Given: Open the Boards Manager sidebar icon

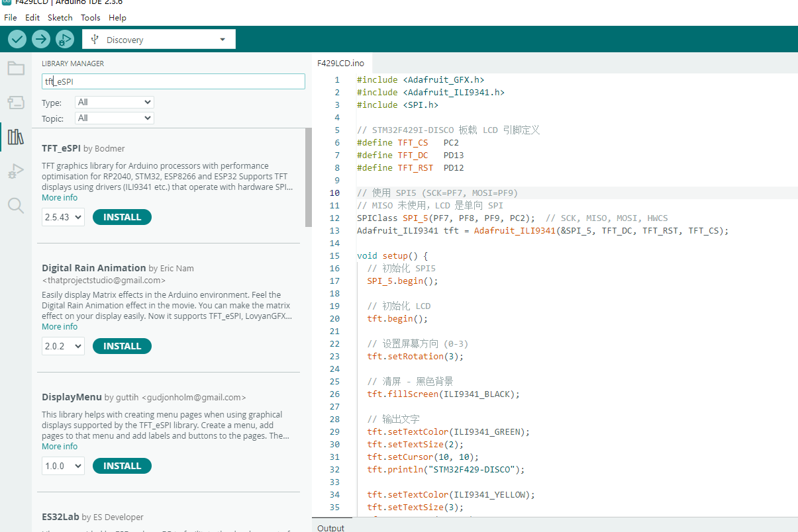Looking at the screenshot, I should pos(16,103).
